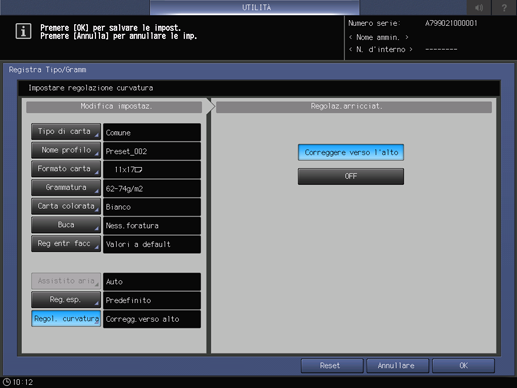Click the N. d'interno field
The width and height of the screenshot is (517, 388).
coord(381,49)
